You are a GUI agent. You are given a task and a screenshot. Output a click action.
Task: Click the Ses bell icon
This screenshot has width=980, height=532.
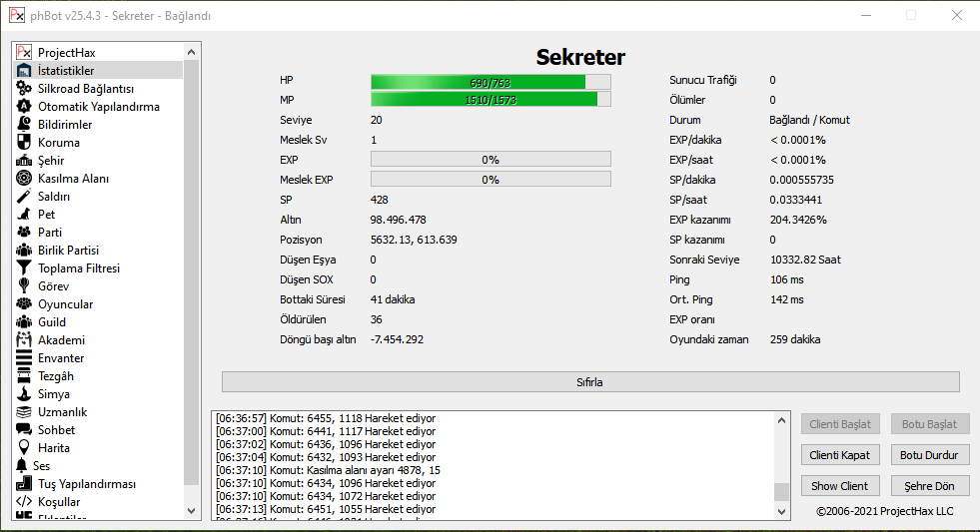tap(22, 466)
